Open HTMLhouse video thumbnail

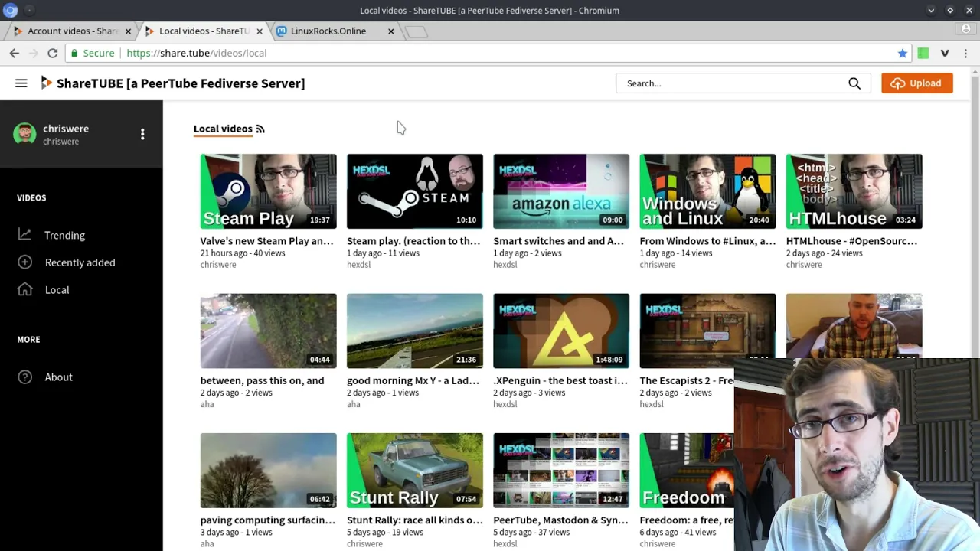(x=854, y=191)
